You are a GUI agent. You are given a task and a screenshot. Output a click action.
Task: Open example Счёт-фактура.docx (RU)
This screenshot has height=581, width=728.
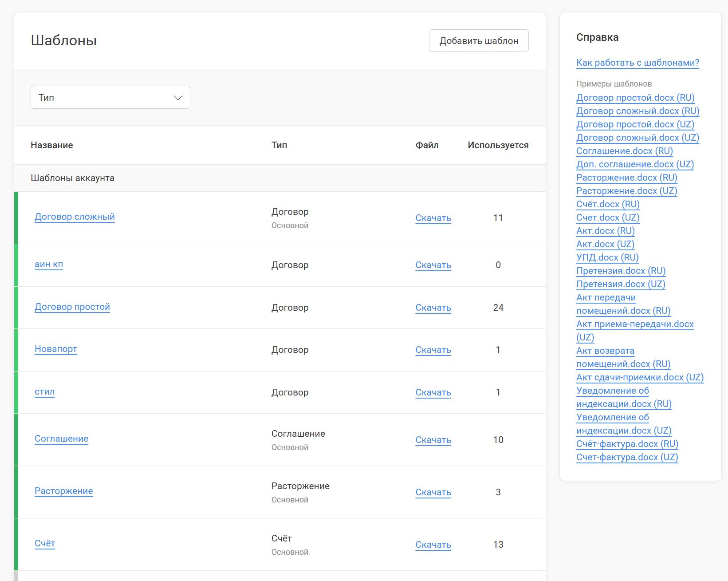[627, 444]
